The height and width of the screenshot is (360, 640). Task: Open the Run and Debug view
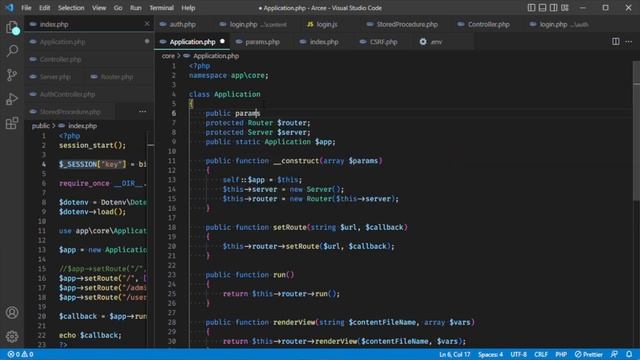12,99
